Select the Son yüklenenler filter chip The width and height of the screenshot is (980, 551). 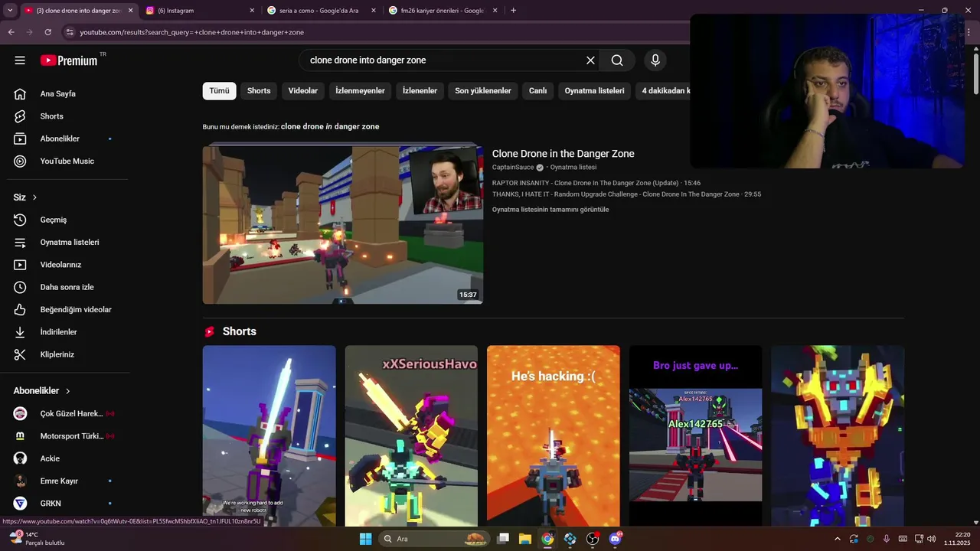coord(483,91)
